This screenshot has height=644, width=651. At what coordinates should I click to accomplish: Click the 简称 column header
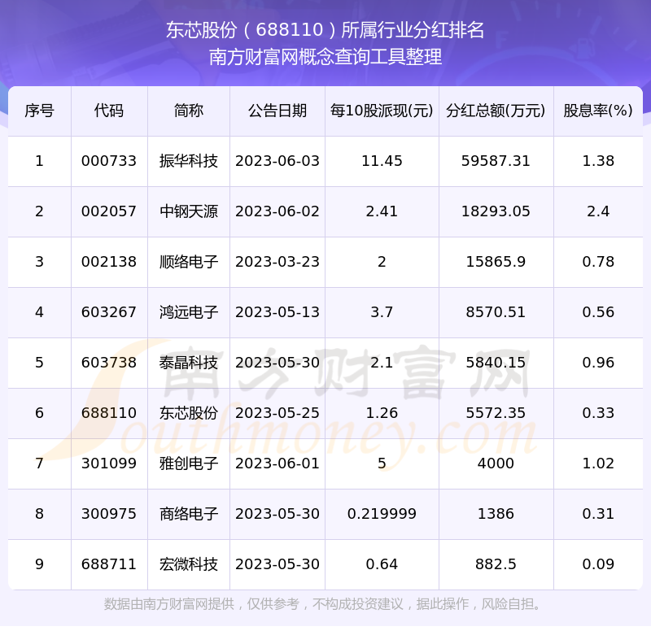189,111
